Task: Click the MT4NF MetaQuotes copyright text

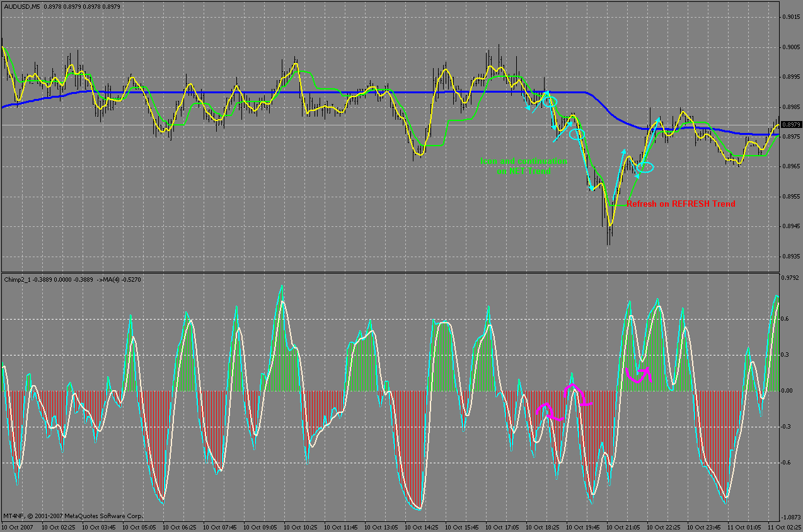Action: click(x=73, y=516)
